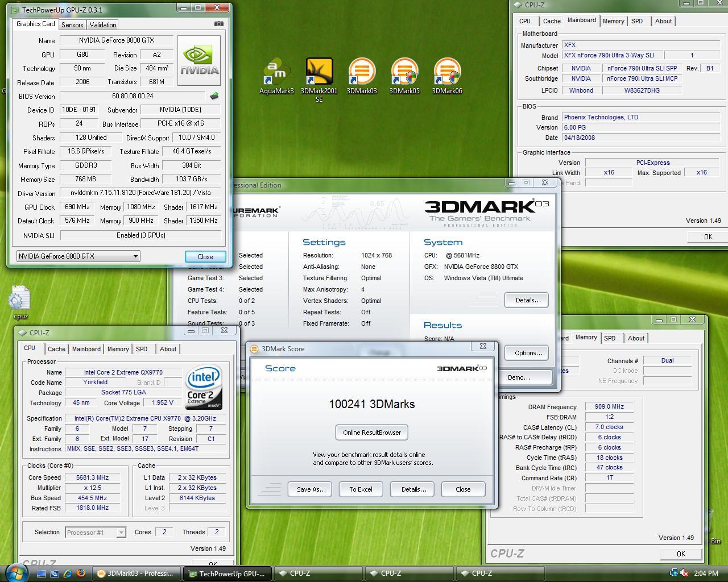Open Cache tab in bottom-left CPU-Z

click(x=56, y=349)
